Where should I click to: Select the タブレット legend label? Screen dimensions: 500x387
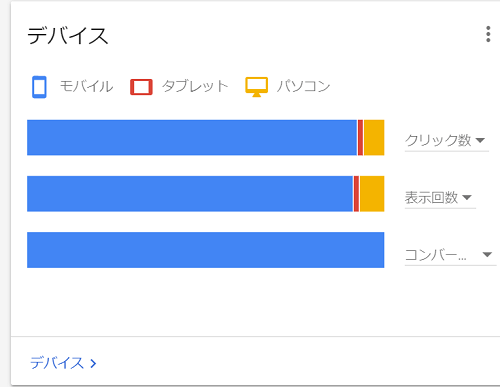coord(195,86)
